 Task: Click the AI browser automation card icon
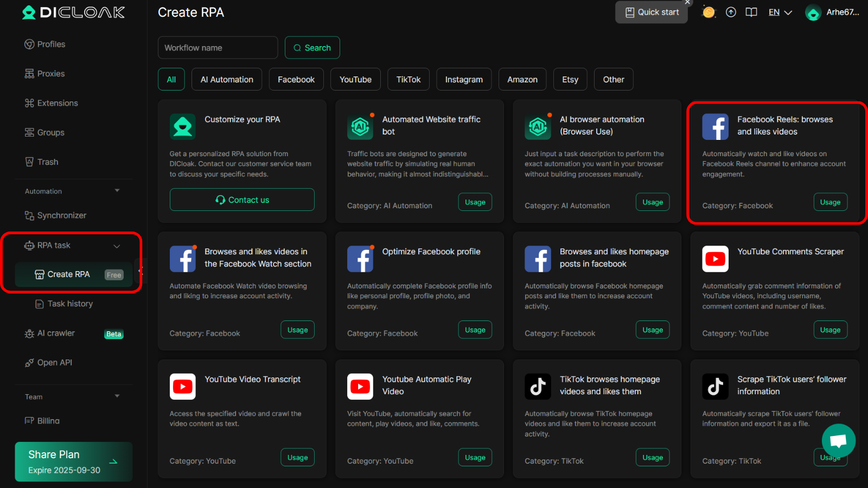click(538, 127)
